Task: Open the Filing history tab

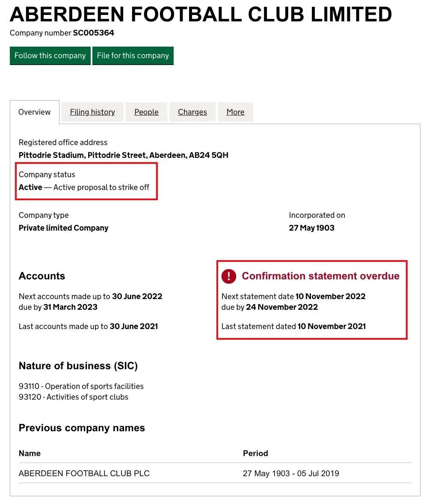Action: pyautogui.click(x=92, y=112)
